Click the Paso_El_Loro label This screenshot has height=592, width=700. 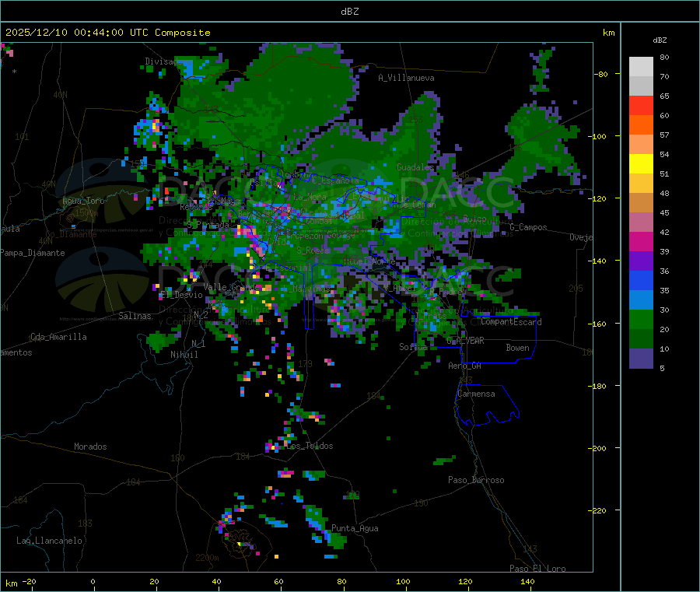click(537, 569)
